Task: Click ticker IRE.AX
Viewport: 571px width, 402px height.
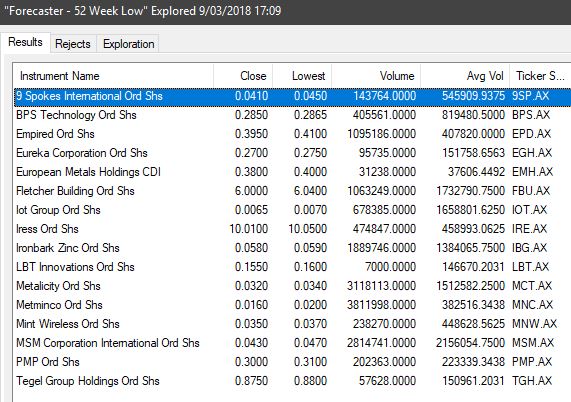Action: pyautogui.click(x=529, y=229)
